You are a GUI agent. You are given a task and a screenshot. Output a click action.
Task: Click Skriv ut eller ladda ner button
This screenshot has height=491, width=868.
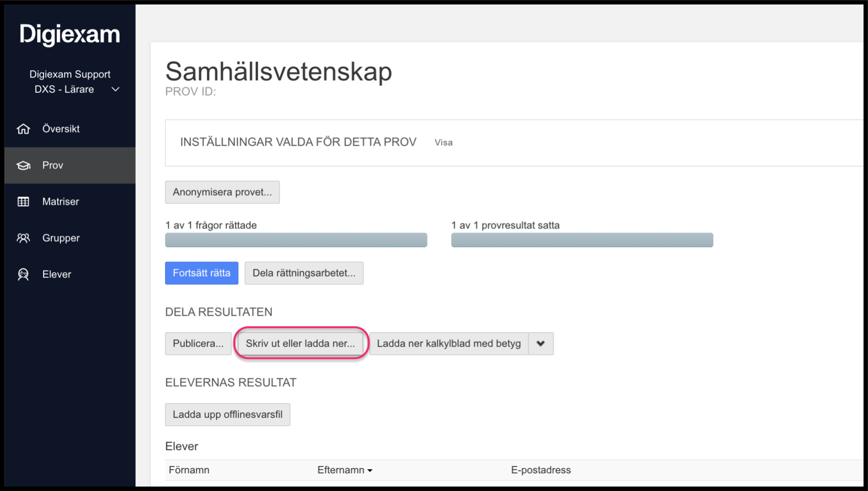[x=301, y=343]
